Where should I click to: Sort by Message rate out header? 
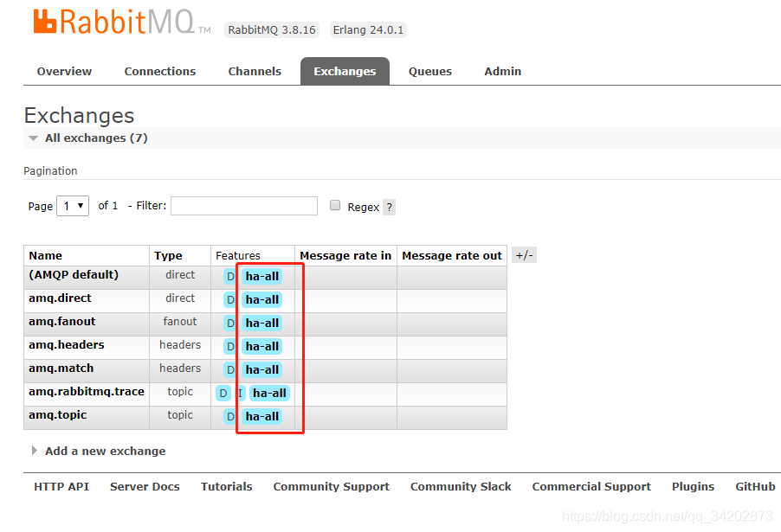[452, 255]
